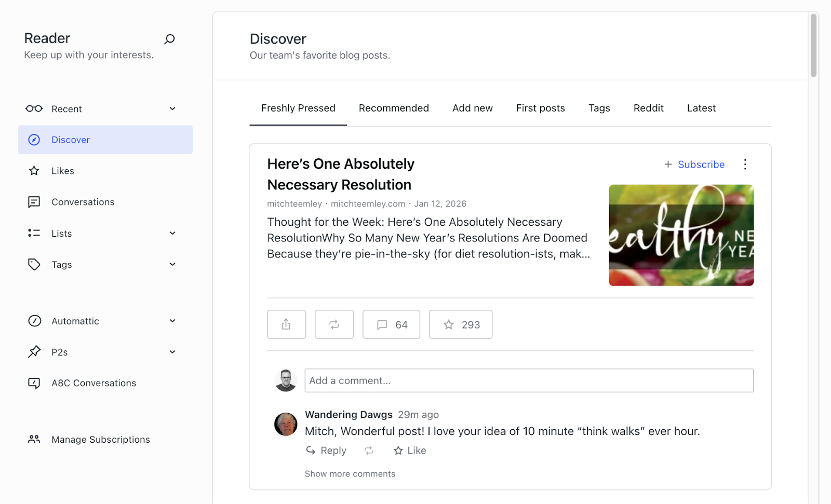Viewport: 831px width, 504px height.
Task: Like the post with the star button
Action: (460, 324)
